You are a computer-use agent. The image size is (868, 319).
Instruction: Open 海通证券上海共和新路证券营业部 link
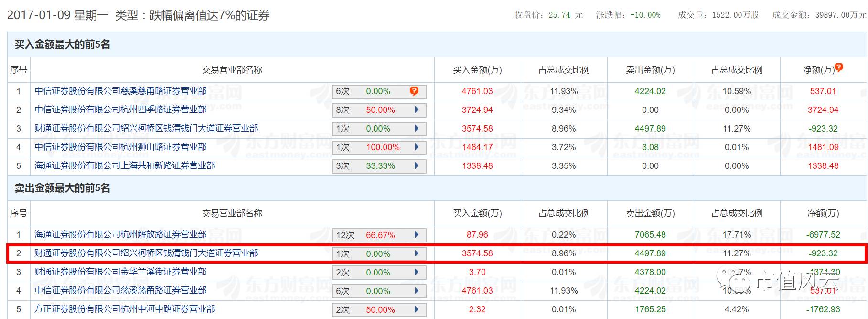[x=125, y=165]
